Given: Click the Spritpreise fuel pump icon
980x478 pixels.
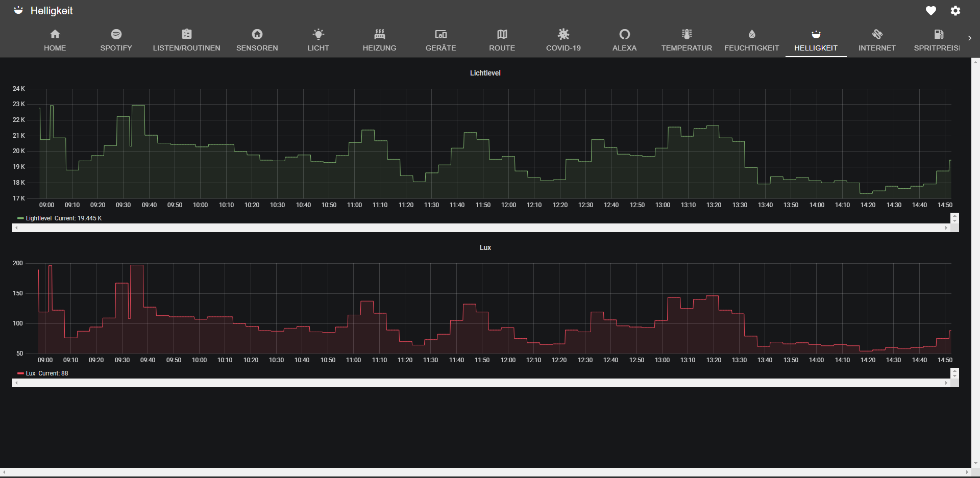Looking at the screenshot, I should point(939,34).
